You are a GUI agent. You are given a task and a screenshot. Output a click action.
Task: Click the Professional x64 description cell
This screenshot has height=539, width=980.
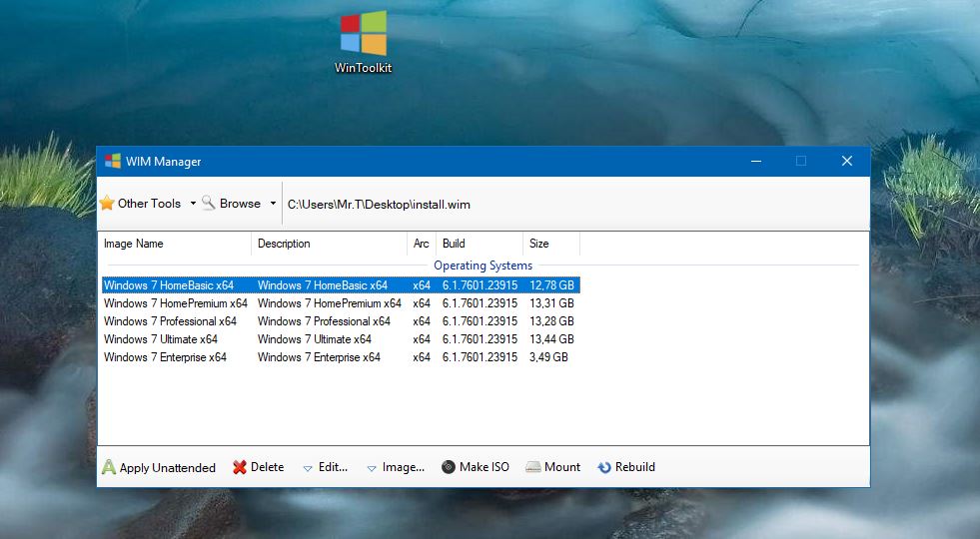tap(324, 321)
